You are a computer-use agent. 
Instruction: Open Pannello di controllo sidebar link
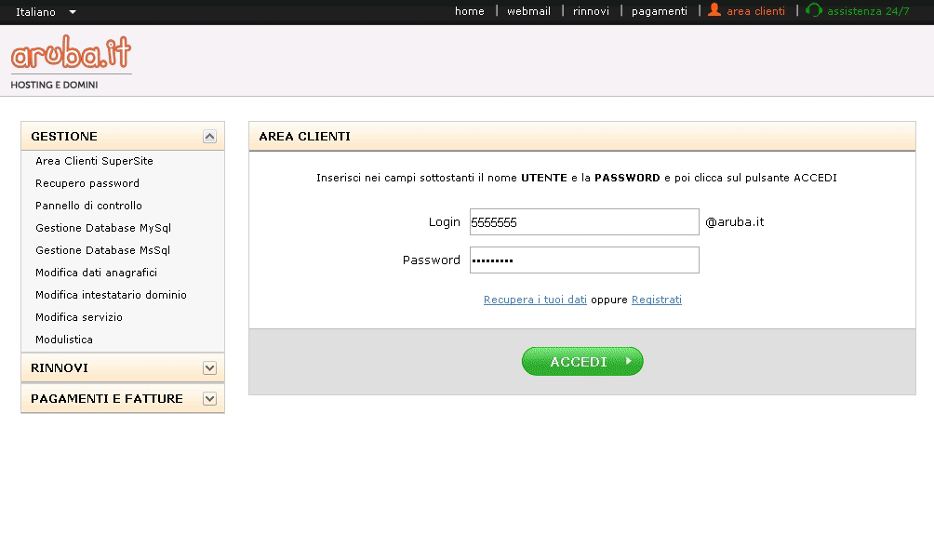click(88, 206)
